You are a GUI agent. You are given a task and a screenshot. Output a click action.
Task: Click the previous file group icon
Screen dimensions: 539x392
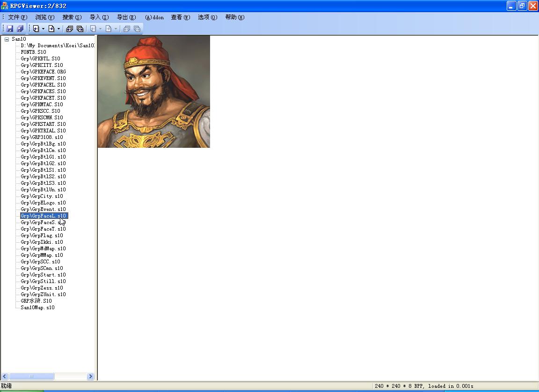point(69,29)
